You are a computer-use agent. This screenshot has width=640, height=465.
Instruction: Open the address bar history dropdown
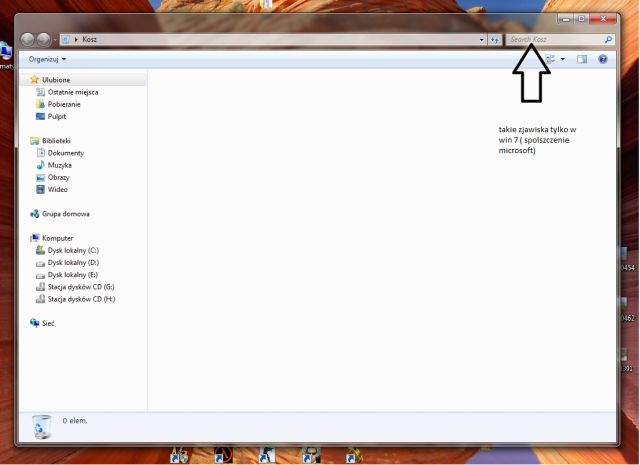click(482, 40)
